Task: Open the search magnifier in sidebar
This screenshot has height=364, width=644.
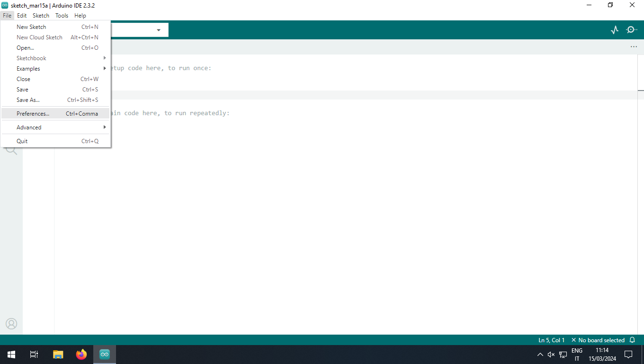Action: pyautogui.click(x=11, y=150)
